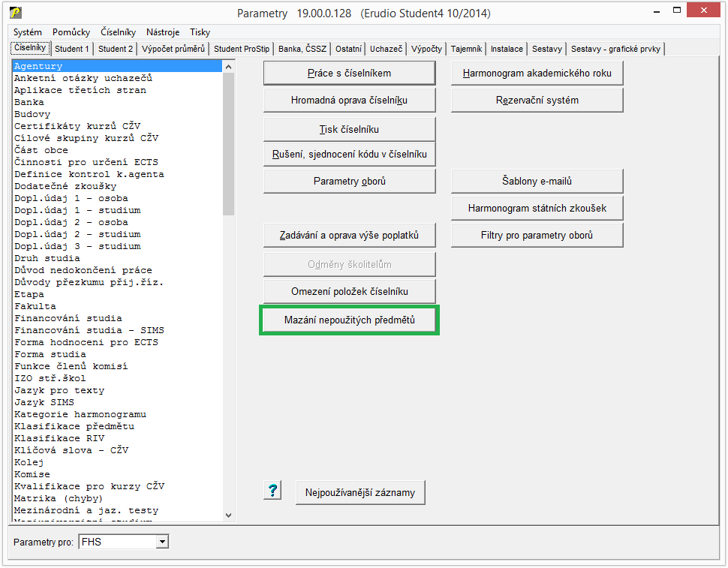Image resolution: width=728 pixels, height=568 pixels.
Task: Open the Systém menu
Action: click(x=28, y=32)
